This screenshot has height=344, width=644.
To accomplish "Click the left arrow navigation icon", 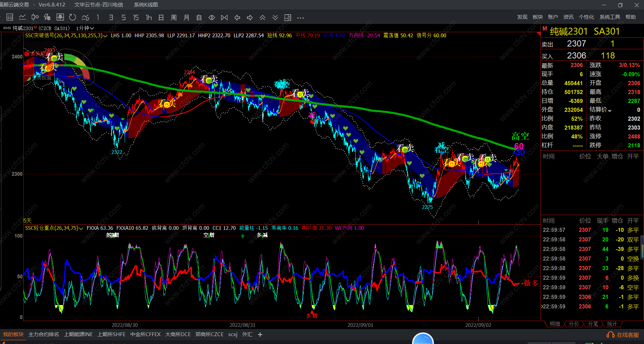I will pyautogui.click(x=237, y=17).
